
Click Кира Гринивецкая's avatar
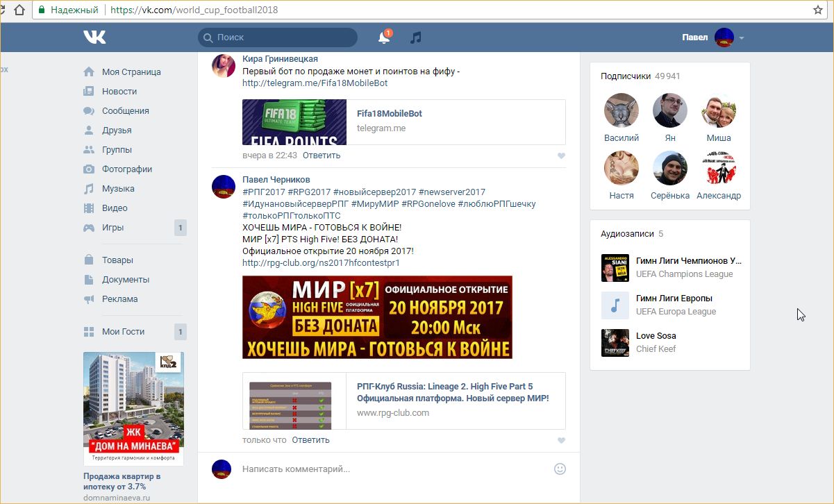(x=224, y=65)
